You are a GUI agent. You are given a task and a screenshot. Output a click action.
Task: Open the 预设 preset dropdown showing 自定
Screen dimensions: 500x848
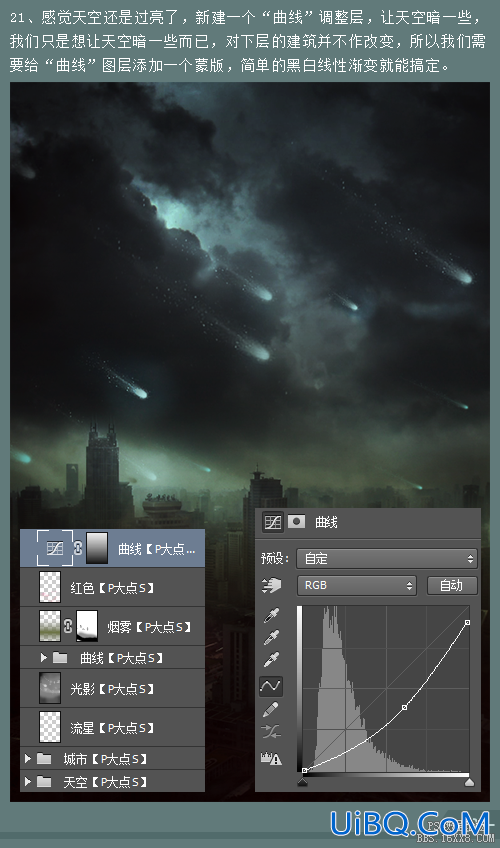click(x=387, y=558)
